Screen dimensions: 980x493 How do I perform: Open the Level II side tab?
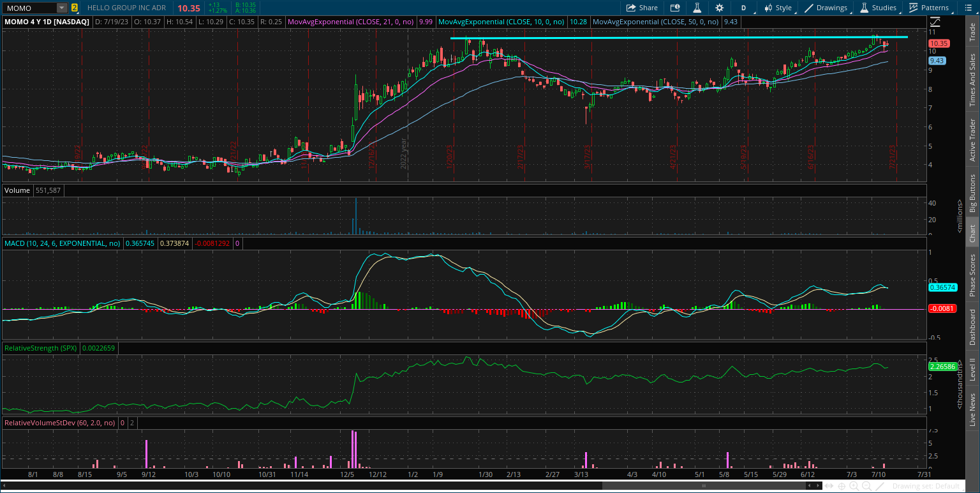[972, 370]
